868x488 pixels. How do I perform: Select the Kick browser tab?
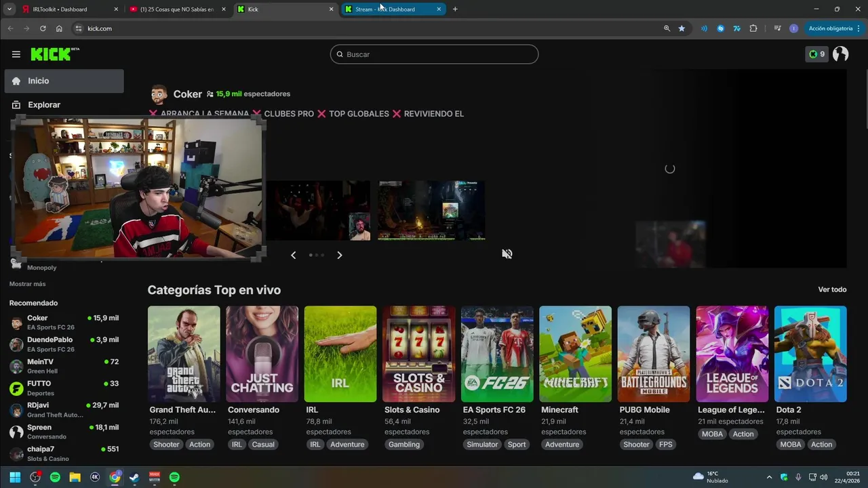(x=285, y=9)
